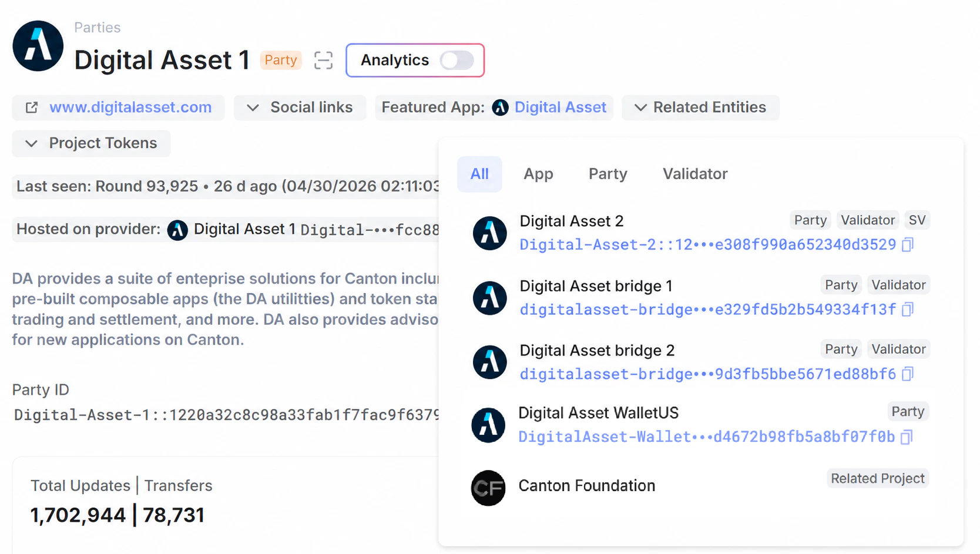This screenshot has height=554, width=980.
Task: Open the digitalasset-bridge e329fd5b2b549334f13f link
Action: (707, 309)
